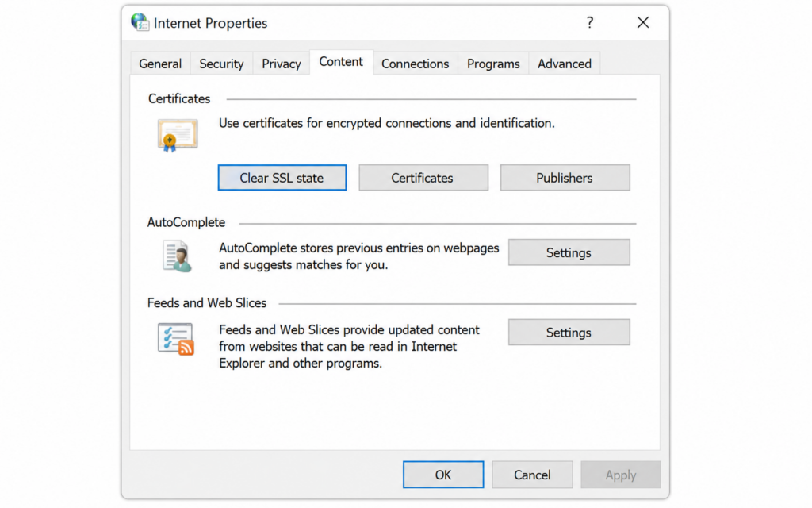Confirm with the OK button

443,475
